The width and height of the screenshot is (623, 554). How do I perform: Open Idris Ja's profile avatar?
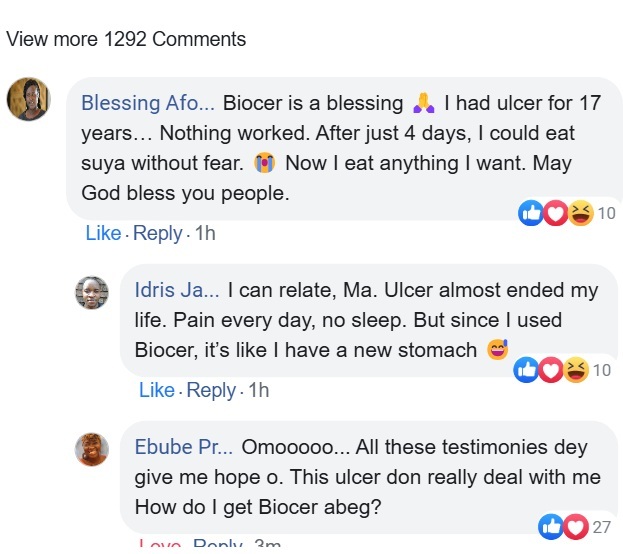pyautogui.click(x=92, y=293)
